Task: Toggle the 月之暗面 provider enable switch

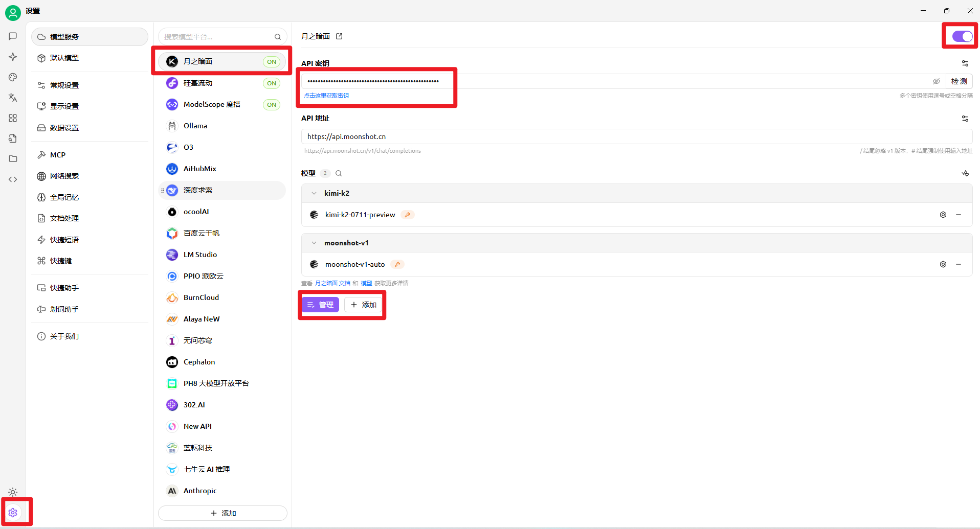Action: tap(962, 36)
